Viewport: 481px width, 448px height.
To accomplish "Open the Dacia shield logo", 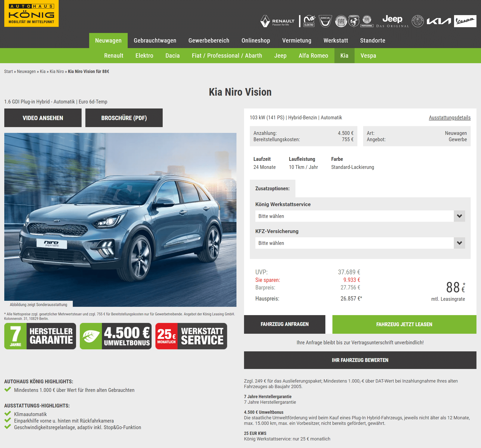I will click(325, 21).
